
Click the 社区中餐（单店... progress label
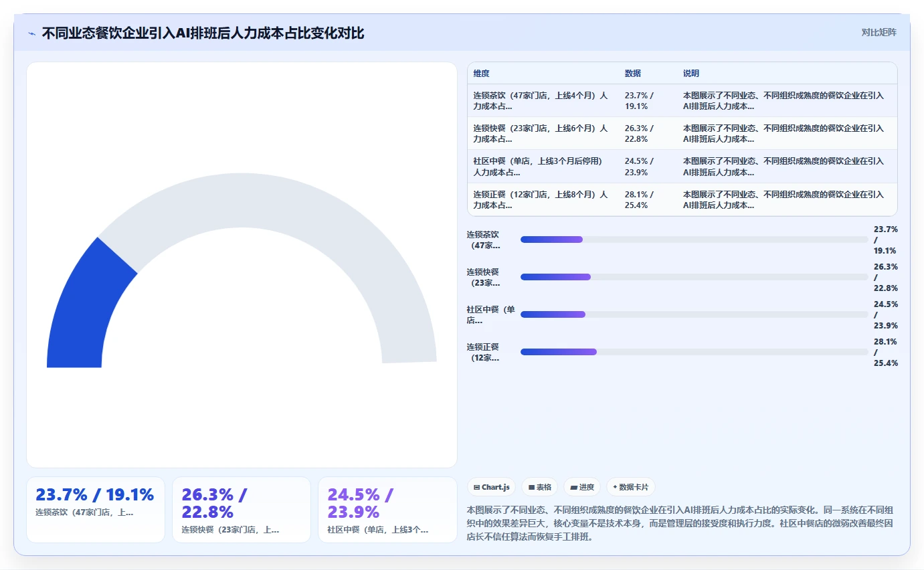coord(491,314)
